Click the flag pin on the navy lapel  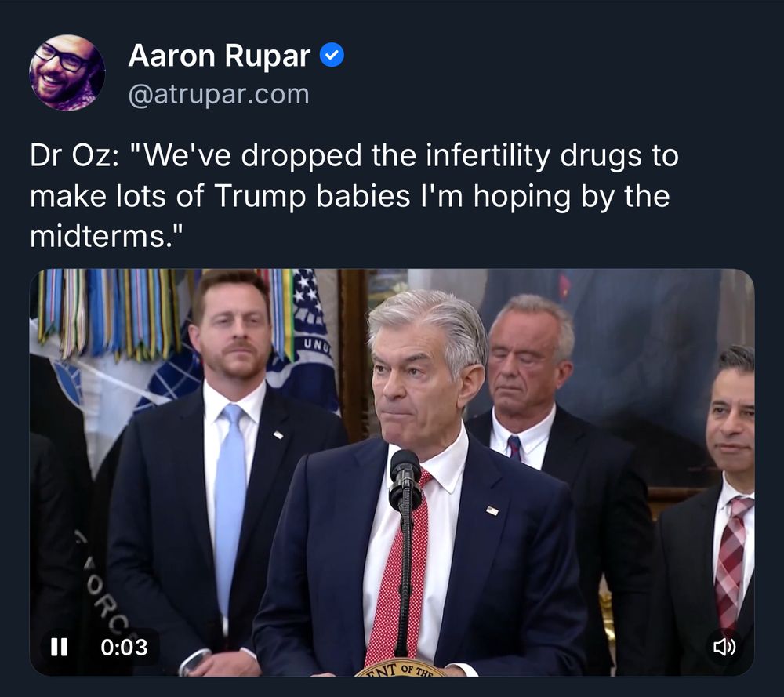click(492, 510)
